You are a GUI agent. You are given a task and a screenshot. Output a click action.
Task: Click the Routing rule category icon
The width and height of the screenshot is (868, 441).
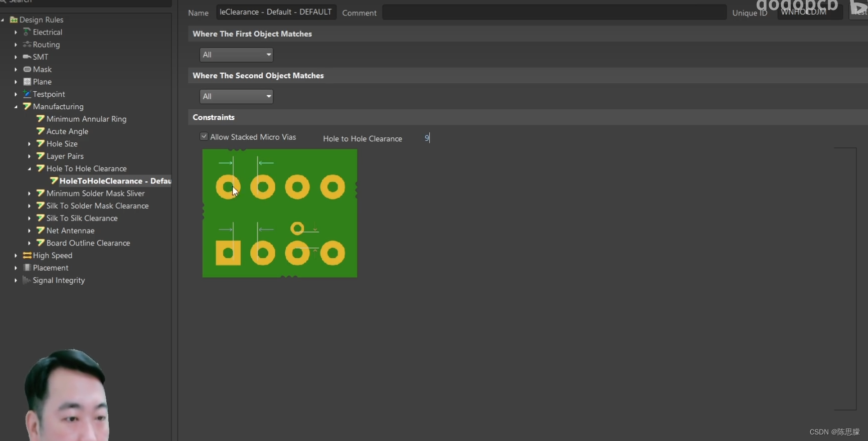coord(27,45)
